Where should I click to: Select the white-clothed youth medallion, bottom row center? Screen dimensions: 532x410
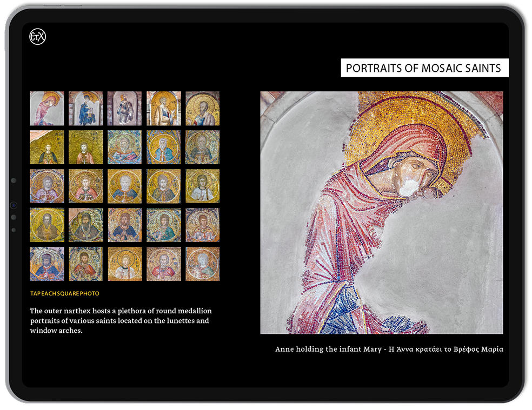coord(124,264)
